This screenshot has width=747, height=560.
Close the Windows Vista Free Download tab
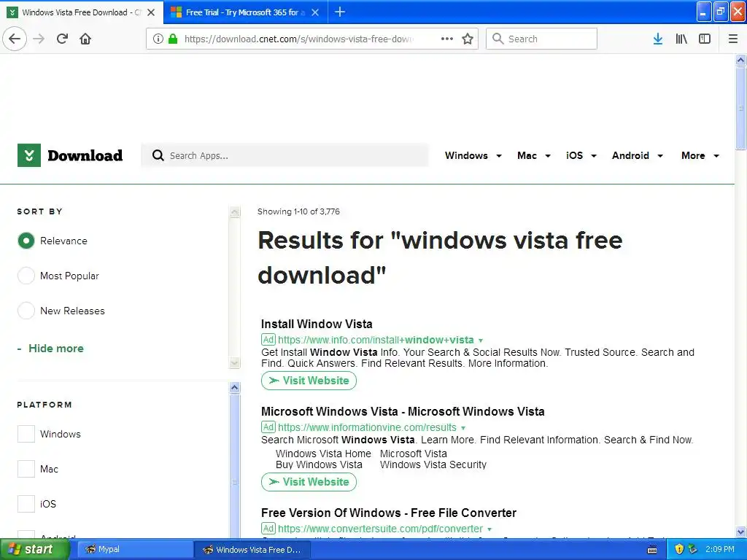click(x=151, y=12)
